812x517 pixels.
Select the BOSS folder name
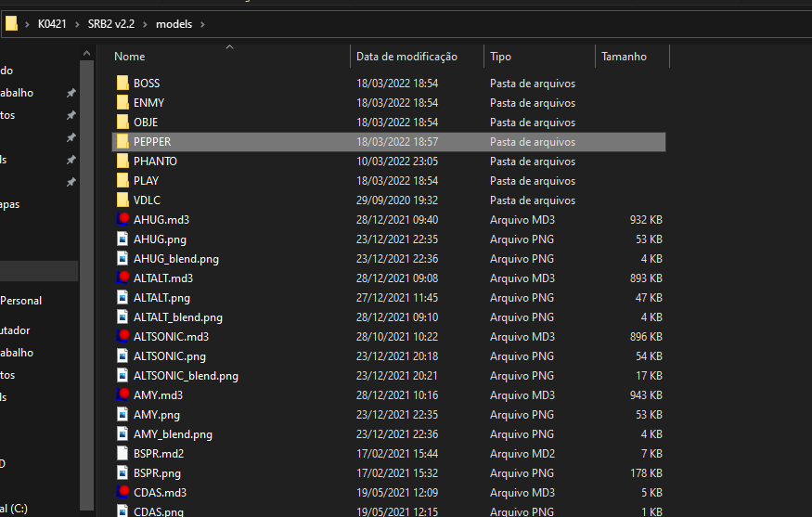[x=147, y=83]
